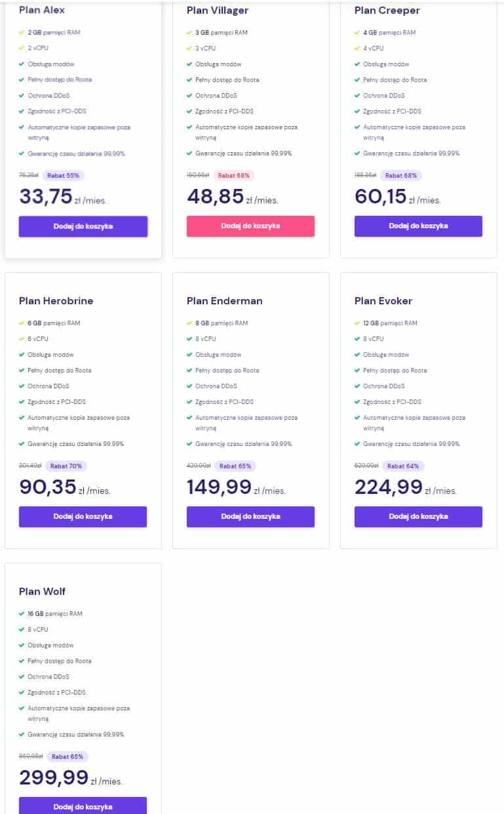Click pink Dodaj do koszyka for Plan Villager
Screen dimensions: 504x814
pyautogui.click(x=250, y=226)
